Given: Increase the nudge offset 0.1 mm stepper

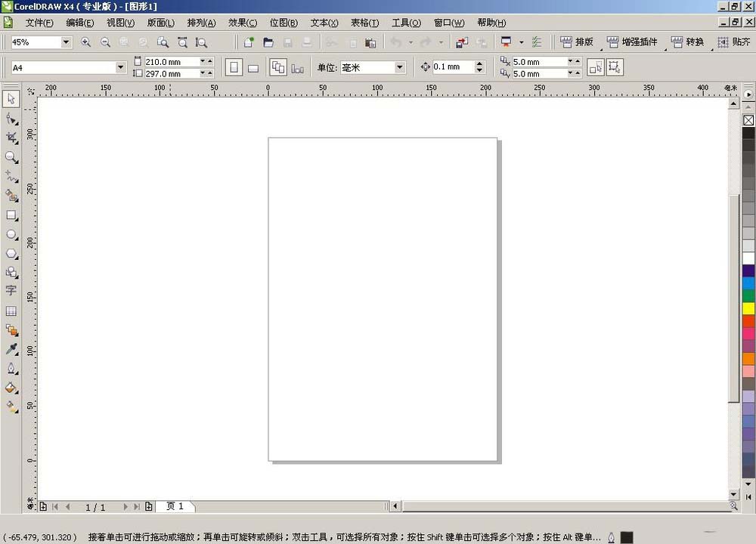Looking at the screenshot, I should pos(479,63).
